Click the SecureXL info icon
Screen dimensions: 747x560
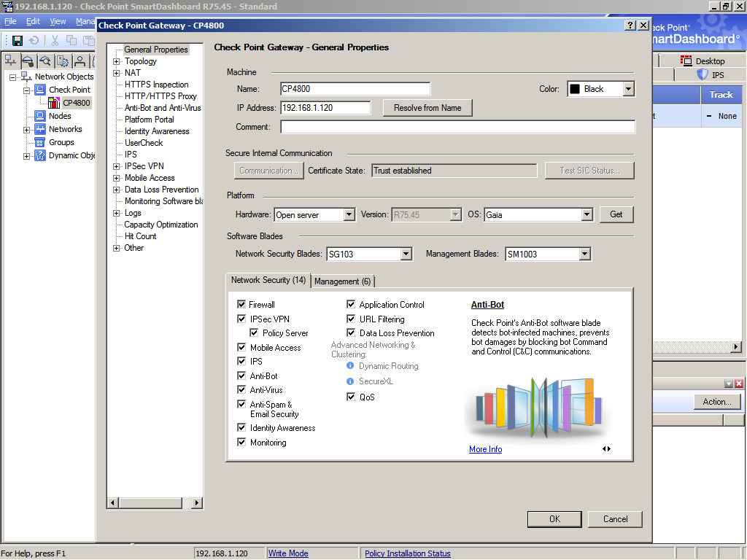pyautogui.click(x=350, y=381)
